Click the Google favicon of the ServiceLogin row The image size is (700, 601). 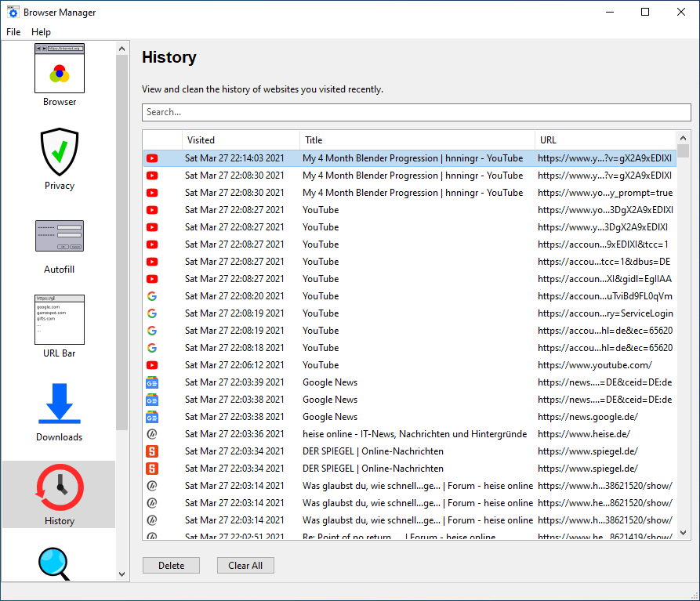click(152, 313)
